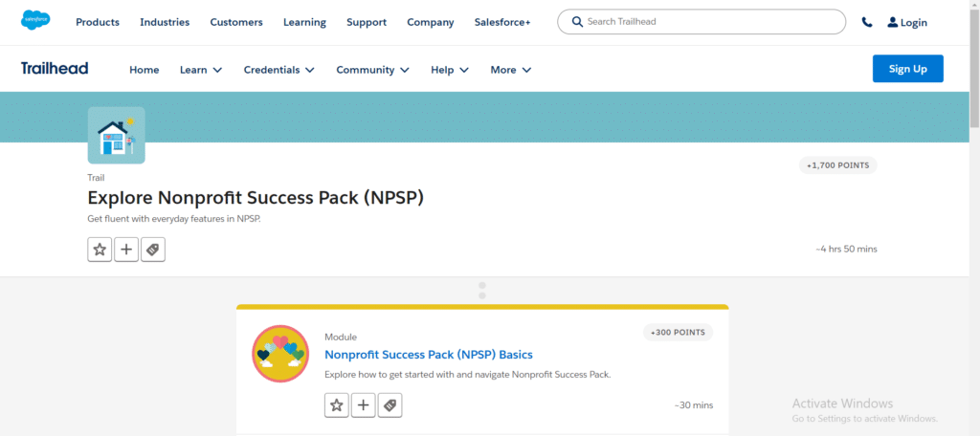Favorite the NPSP Basics module with star
Viewport: 980px width, 436px height.
click(x=336, y=405)
